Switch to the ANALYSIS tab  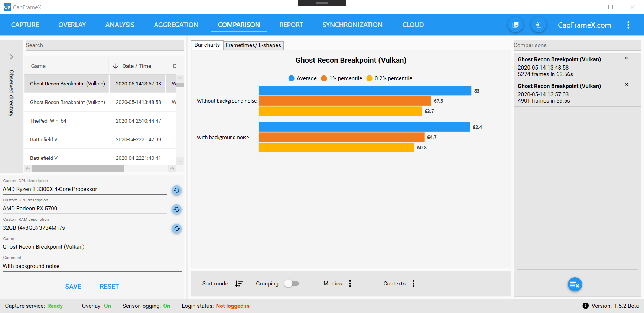click(x=120, y=25)
